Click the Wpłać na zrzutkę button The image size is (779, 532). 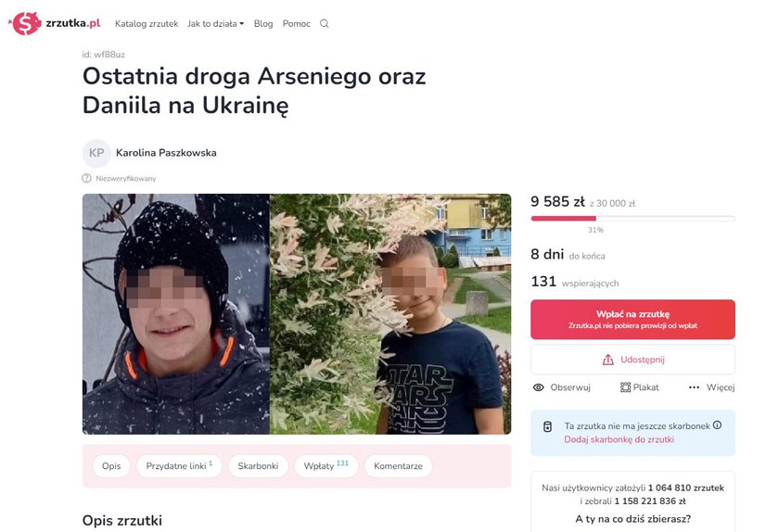(x=632, y=320)
